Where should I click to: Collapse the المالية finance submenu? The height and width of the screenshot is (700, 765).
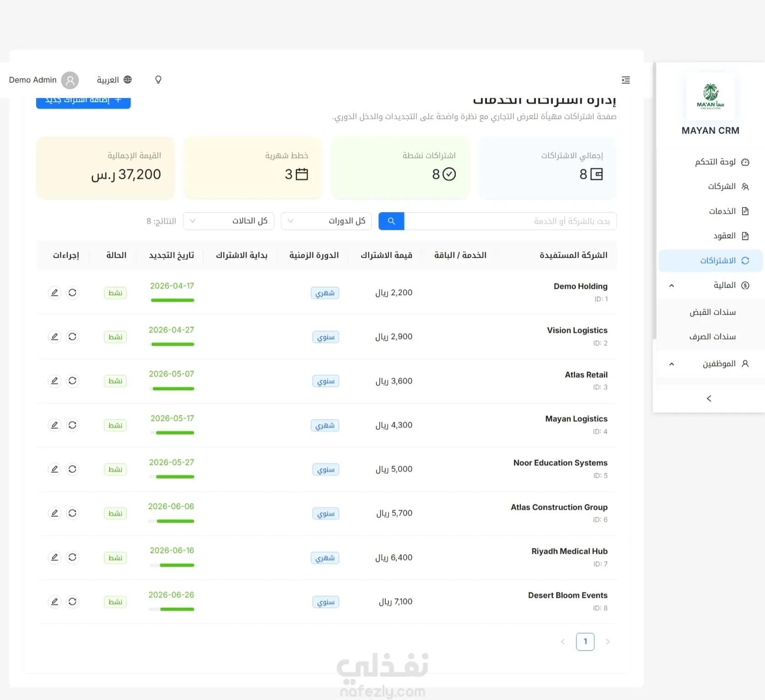[710, 285]
